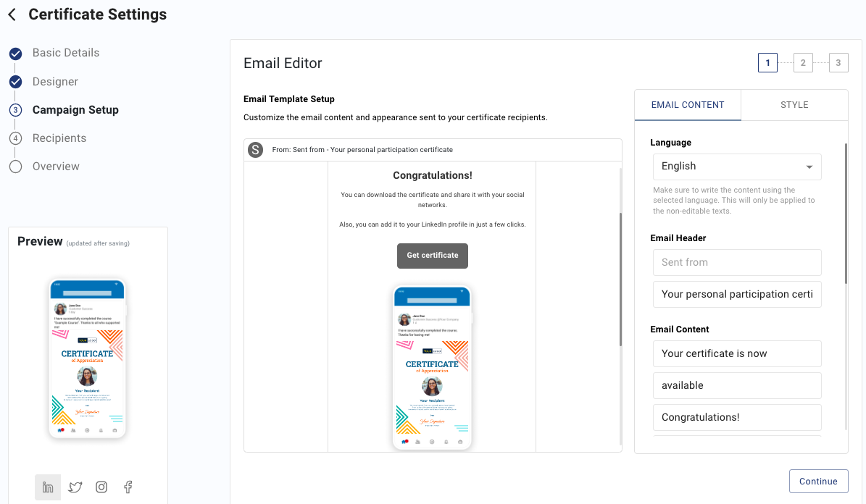
Task: Select the LinkedIn preview icon
Action: 48,487
